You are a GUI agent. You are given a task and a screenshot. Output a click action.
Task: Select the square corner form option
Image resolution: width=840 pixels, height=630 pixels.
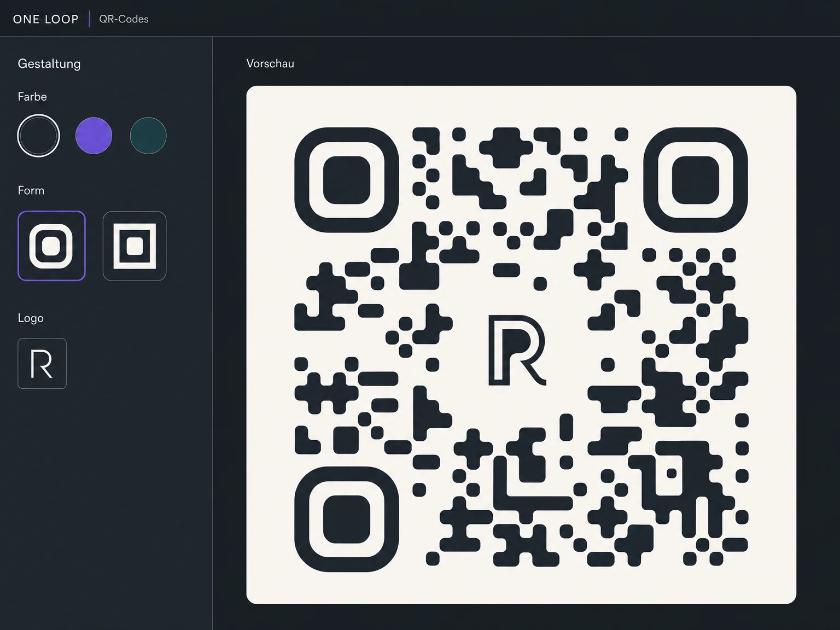click(x=135, y=246)
